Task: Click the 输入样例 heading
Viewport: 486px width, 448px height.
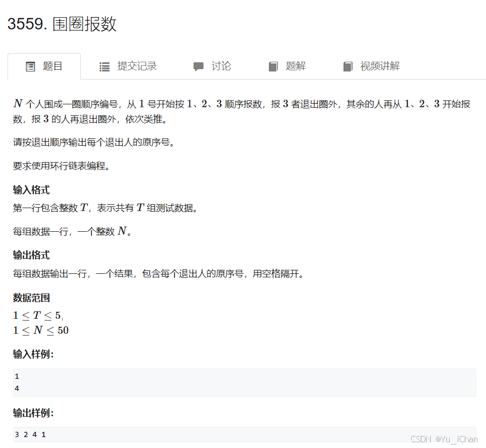Action: coord(33,354)
